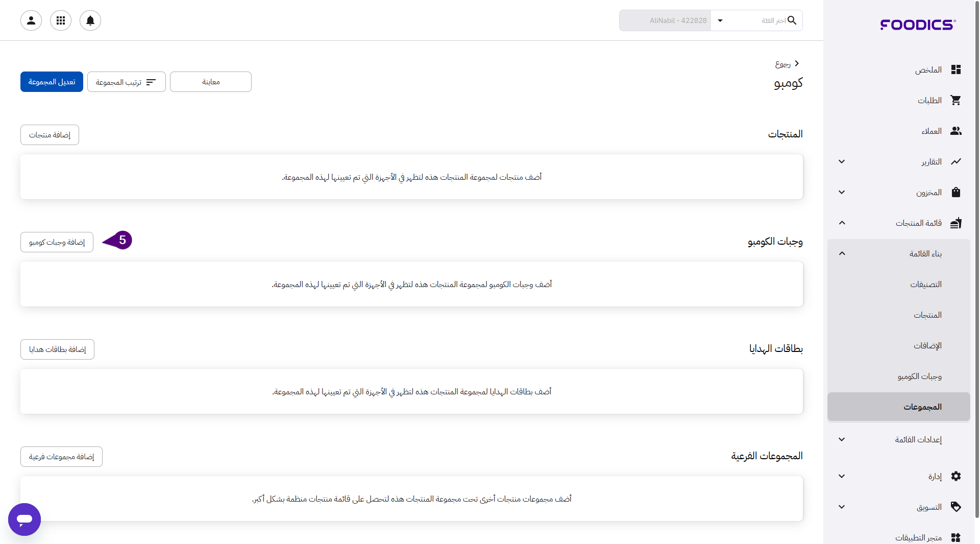Screen dimensions: 980x544
Task: Click the search magnifier icon
Action: pos(792,20)
